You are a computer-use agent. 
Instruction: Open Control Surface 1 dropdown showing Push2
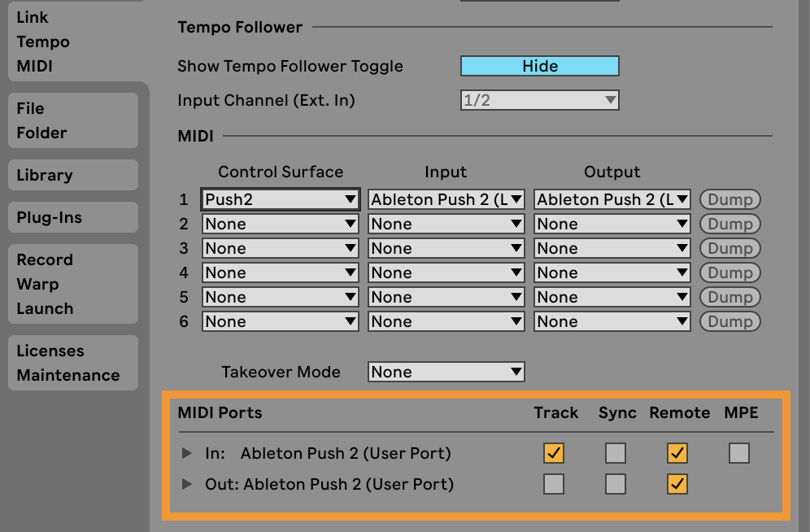point(280,199)
